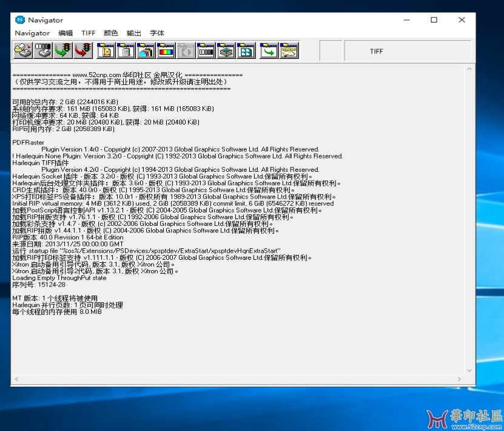This screenshot has width=504, height=431.
Task: Click the horizontal scrollbar right arrow
Action: point(459,379)
